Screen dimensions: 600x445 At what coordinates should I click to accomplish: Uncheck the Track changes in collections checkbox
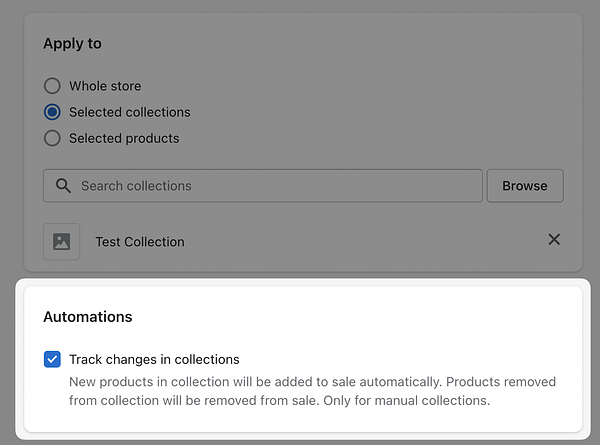pos(52,359)
